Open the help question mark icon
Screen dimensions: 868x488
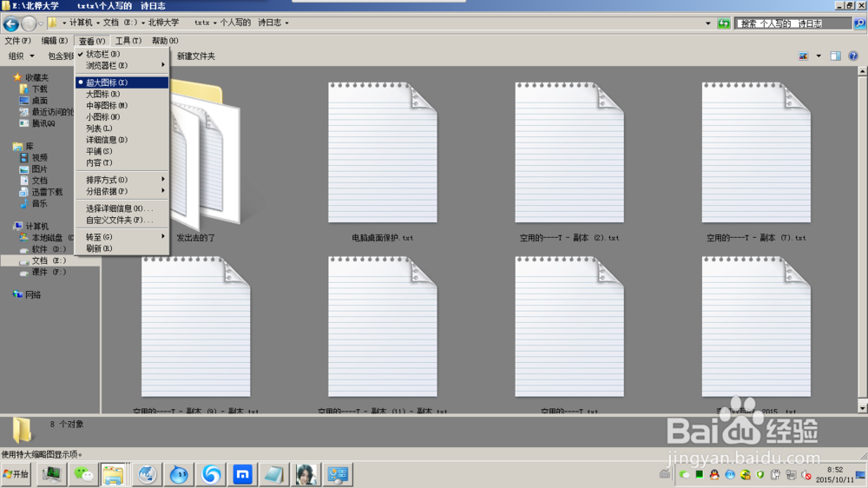click(853, 56)
